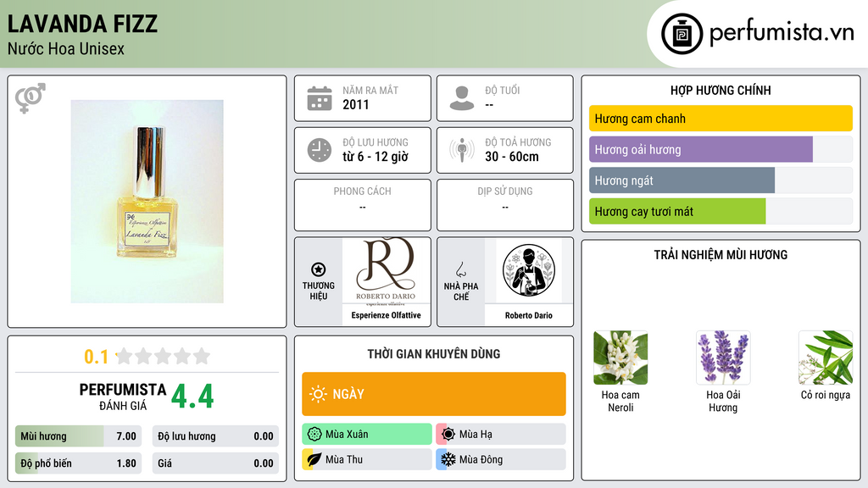Click the clock icon for Độ lưu hương

click(x=320, y=150)
